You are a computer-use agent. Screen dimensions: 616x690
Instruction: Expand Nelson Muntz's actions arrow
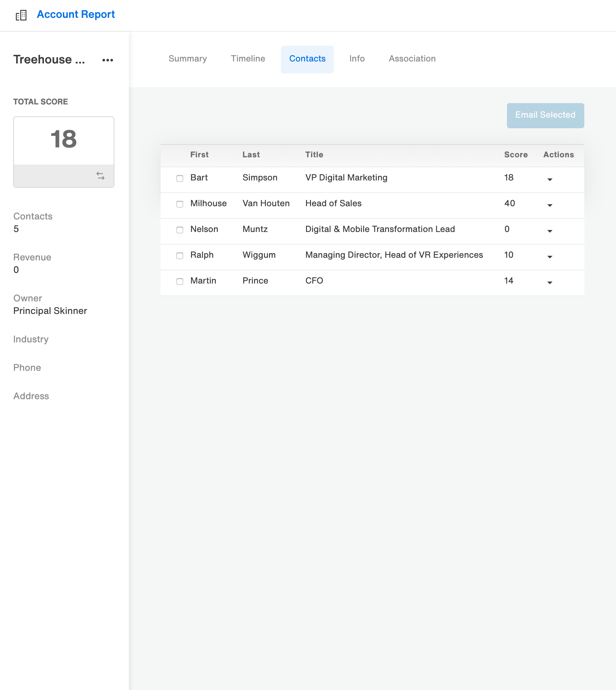point(550,231)
